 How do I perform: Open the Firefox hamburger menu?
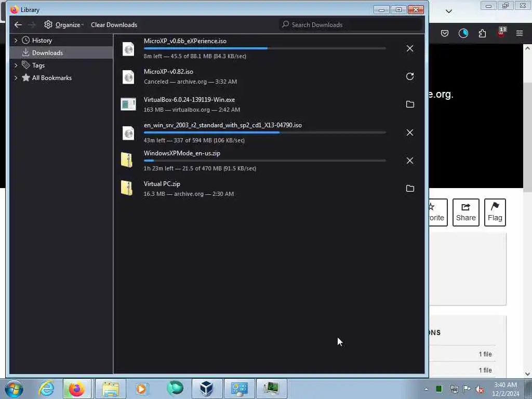[x=520, y=33]
